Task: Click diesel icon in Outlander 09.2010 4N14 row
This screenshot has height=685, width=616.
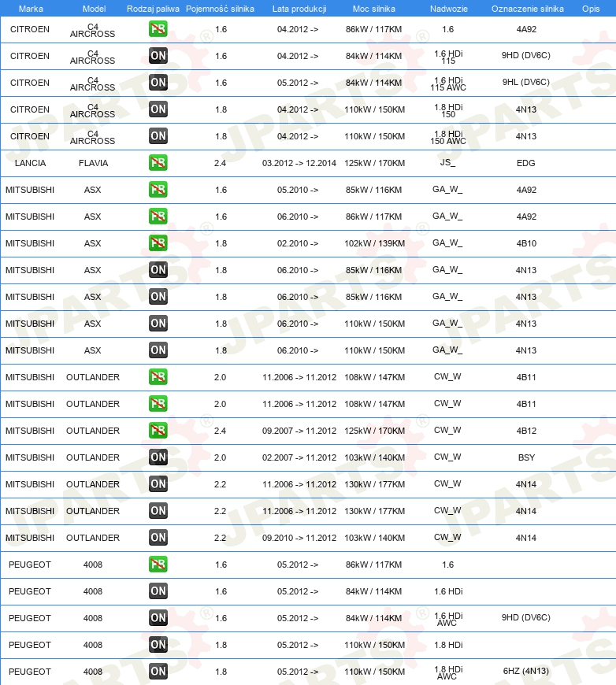Action: 158,538
